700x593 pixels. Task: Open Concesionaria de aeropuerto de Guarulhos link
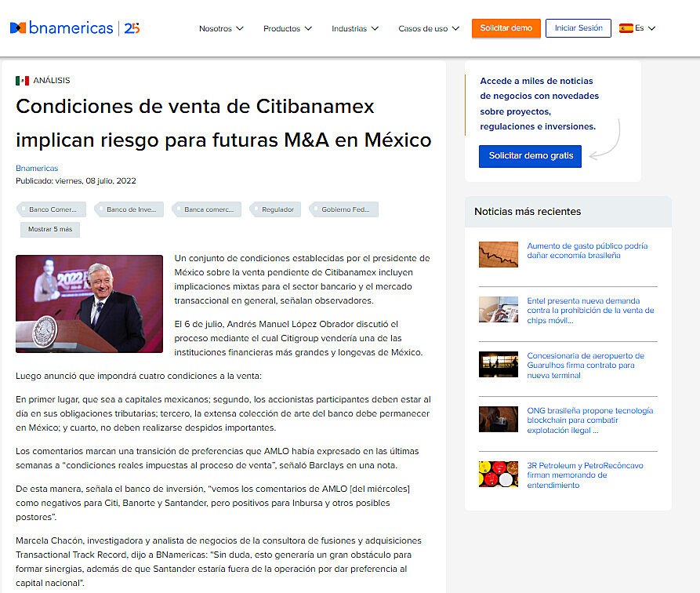tap(586, 366)
